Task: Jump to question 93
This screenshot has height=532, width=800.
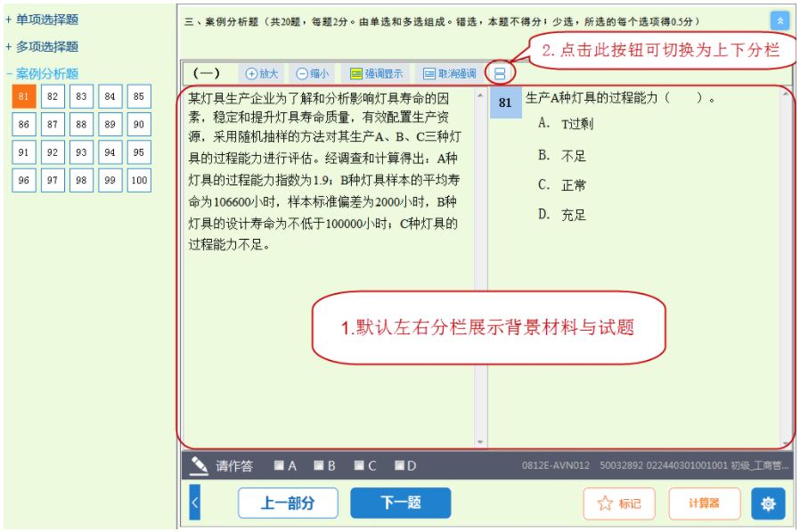Action: click(x=81, y=152)
